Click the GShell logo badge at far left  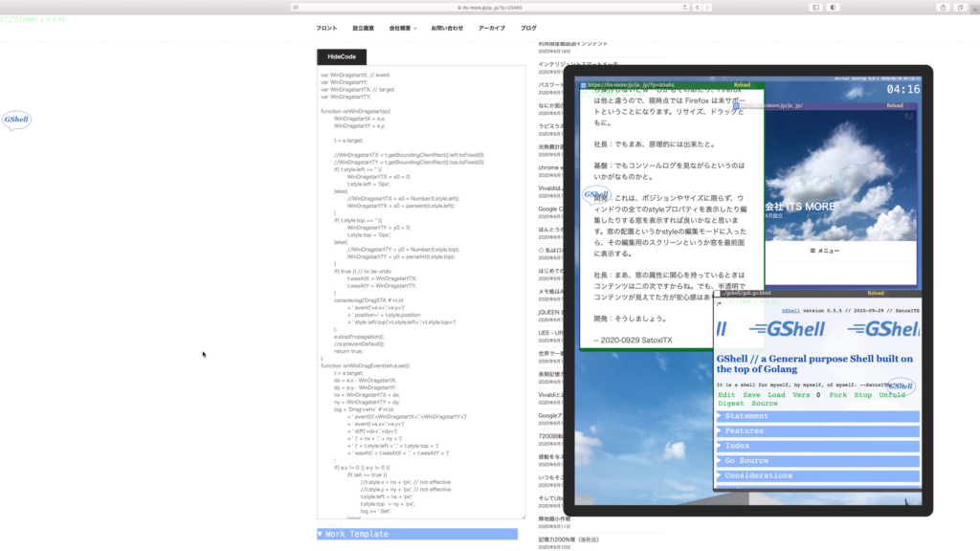pyautogui.click(x=16, y=120)
